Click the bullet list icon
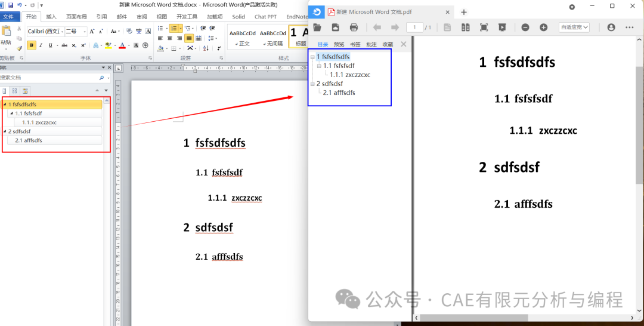The image size is (644, 326). click(x=160, y=29)
